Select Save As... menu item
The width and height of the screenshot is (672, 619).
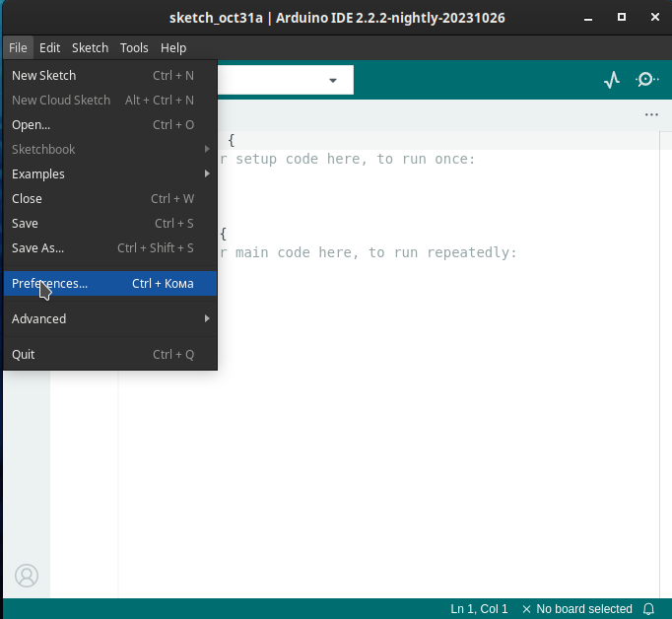(110, 248)
